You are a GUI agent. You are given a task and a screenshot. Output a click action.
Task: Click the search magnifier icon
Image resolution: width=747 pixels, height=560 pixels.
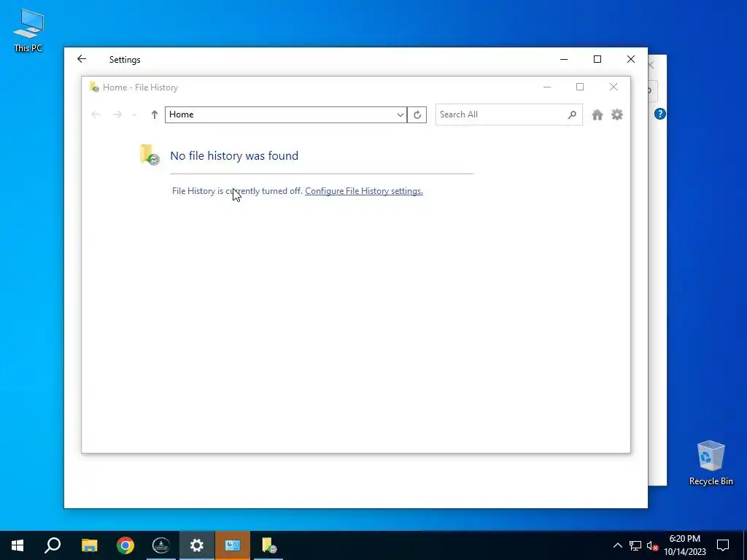click(572, 114)
